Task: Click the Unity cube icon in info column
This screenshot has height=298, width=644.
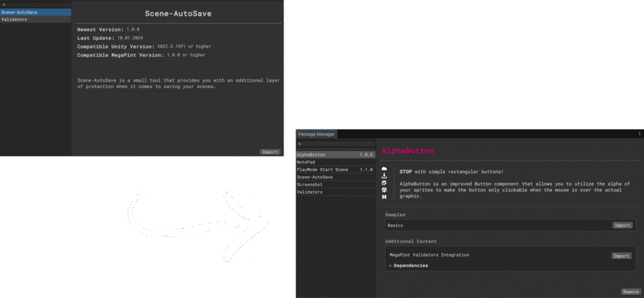Action: pyautogui.click(x=384, y=190)
